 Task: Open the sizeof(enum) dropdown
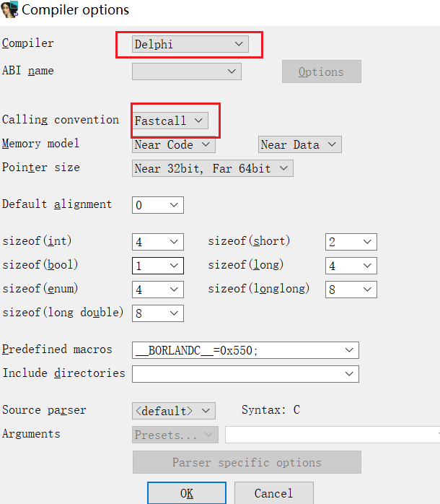157,290
